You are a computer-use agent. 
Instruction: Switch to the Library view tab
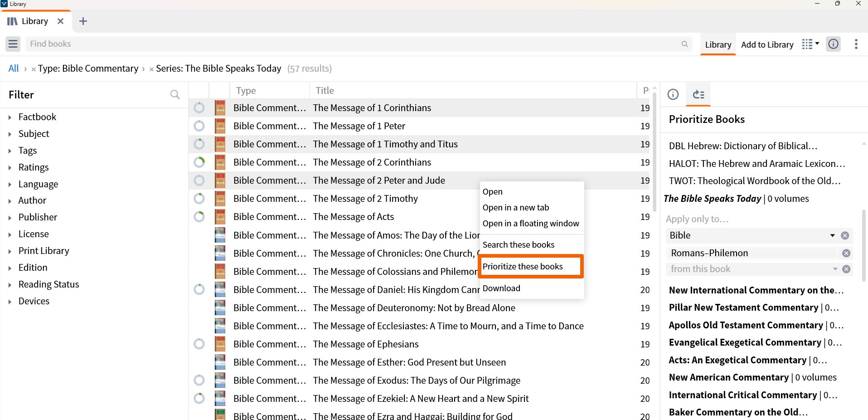(x=718, y=44)
